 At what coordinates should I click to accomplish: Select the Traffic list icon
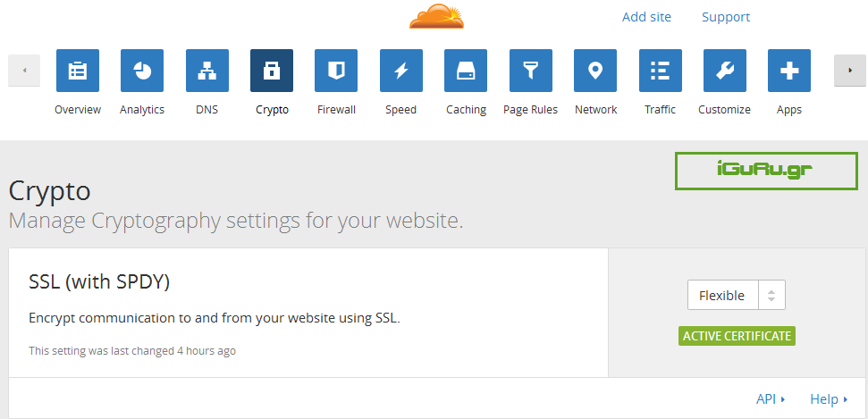click(x=660, y=71)
